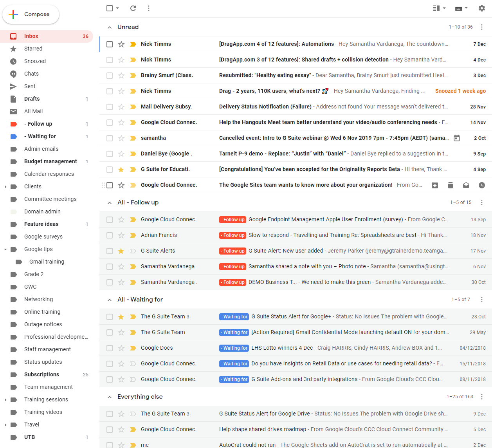Tick the Mail Delivery Subsy. email checkbox
This screenshot has width=492, height=448.
(110, 107)
